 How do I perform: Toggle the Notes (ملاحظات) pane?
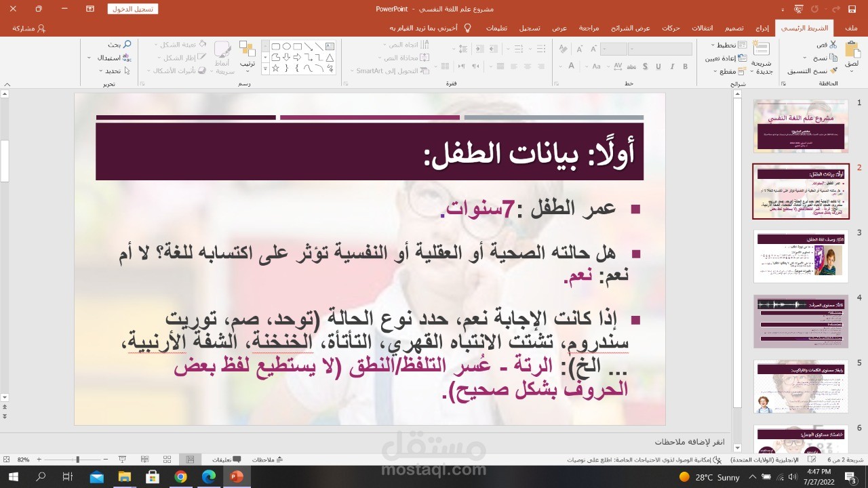pos(268,460)
